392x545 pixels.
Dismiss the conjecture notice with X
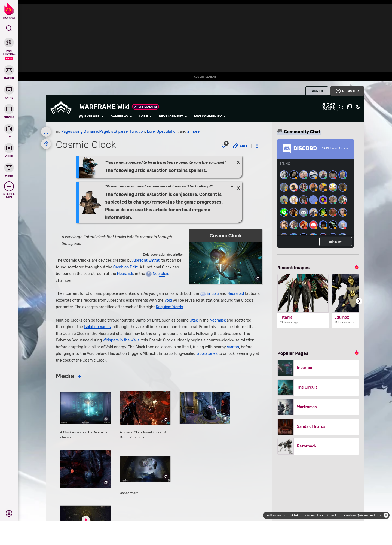pyautogui.click(x=238, y=188)
